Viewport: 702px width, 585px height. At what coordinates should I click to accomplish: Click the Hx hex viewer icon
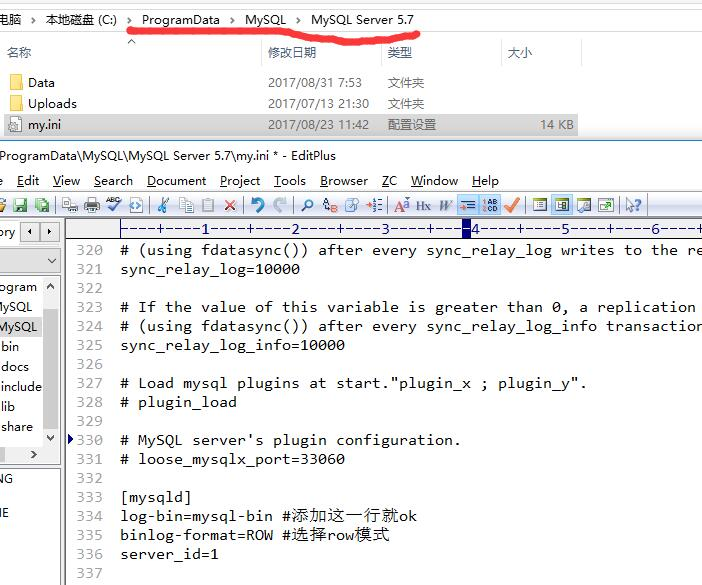pos(424,205)
